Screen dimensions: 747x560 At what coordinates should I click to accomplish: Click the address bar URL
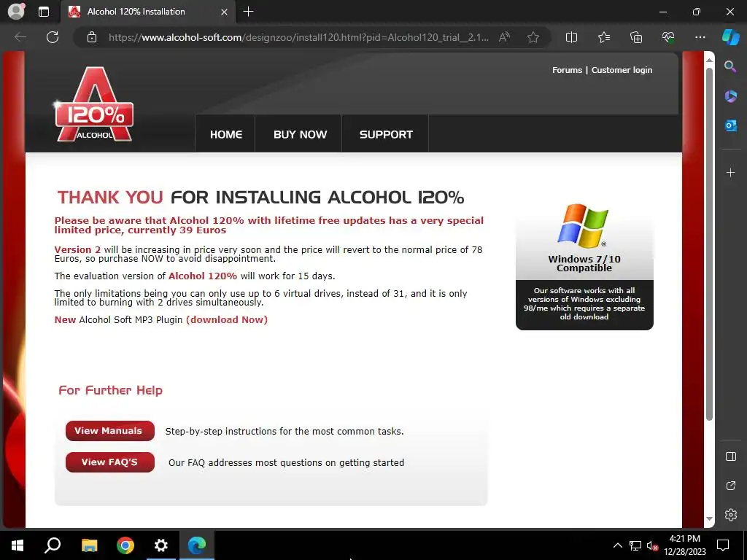pos(298,37)
